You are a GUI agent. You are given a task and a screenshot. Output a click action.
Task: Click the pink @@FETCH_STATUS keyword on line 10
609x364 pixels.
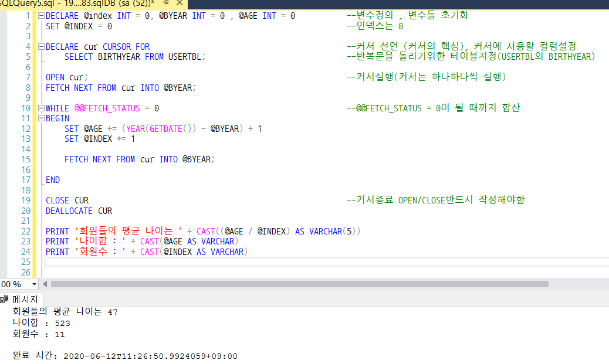107,108
